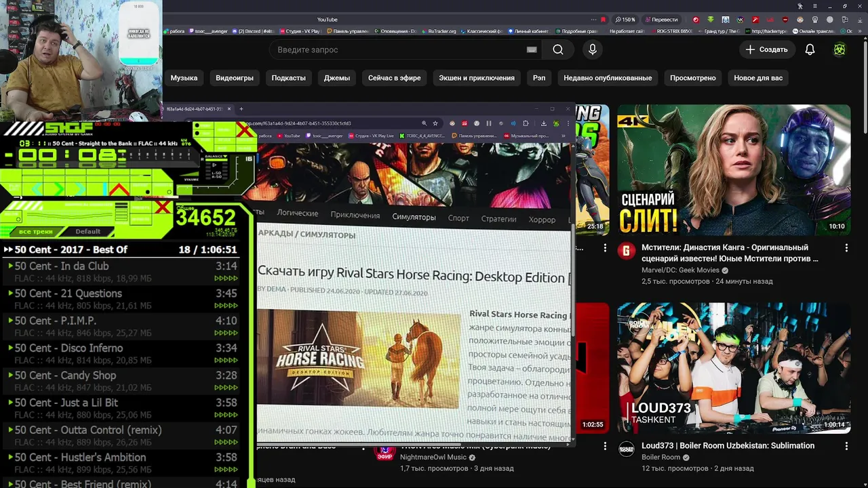Open the BALANCE dropdown arrow in player
This screenshot has height=488, width=868.
(x=225, y=157)
